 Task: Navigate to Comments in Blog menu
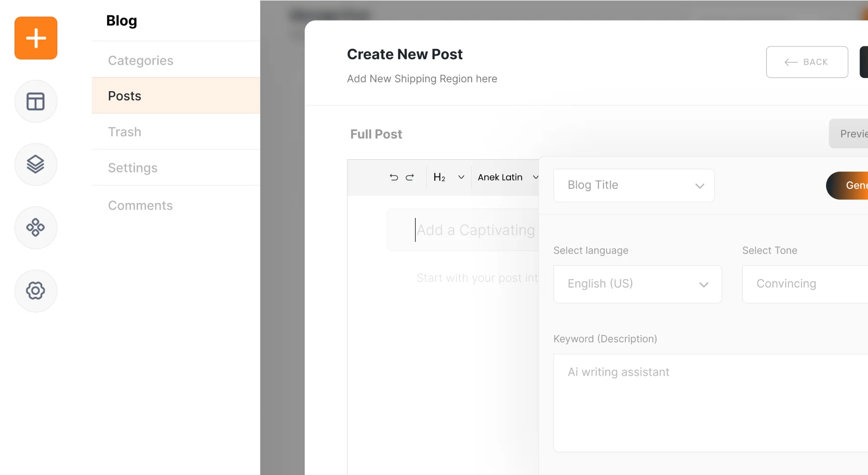[140, 206]
